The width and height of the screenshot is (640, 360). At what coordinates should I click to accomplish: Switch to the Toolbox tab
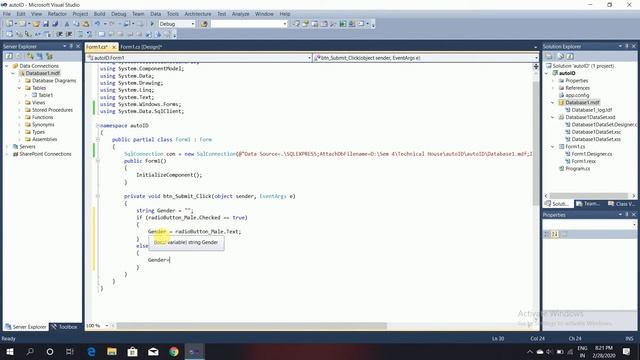[x=65, y=327]
